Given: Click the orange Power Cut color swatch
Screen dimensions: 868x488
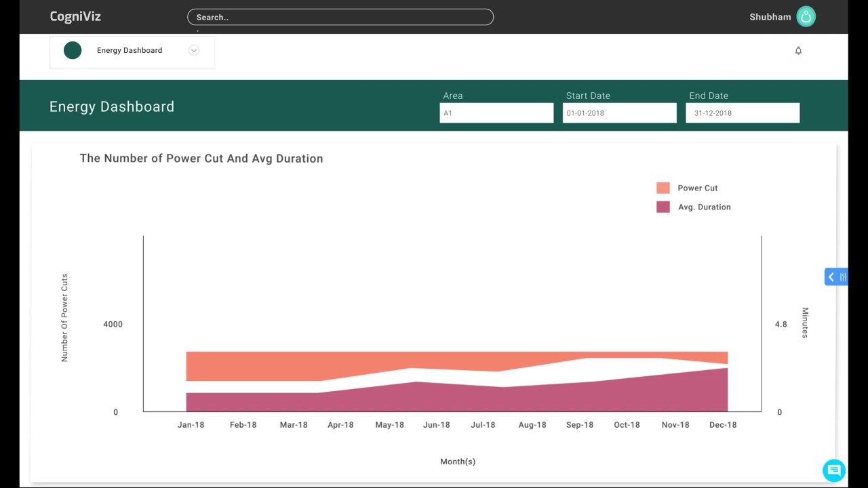Looking at the screenshot, I should tap(663, 188).
